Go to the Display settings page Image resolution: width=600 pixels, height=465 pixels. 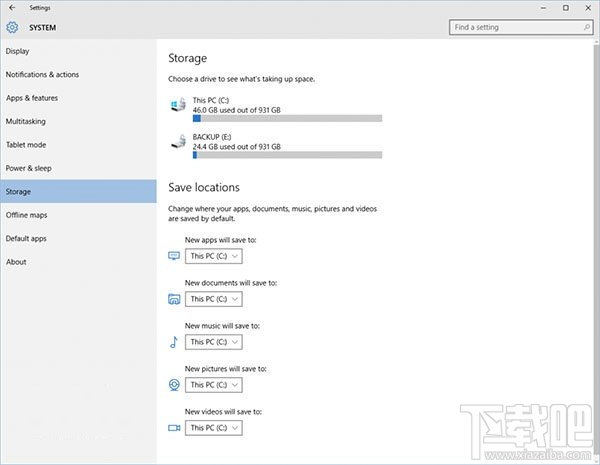point(78,51)
